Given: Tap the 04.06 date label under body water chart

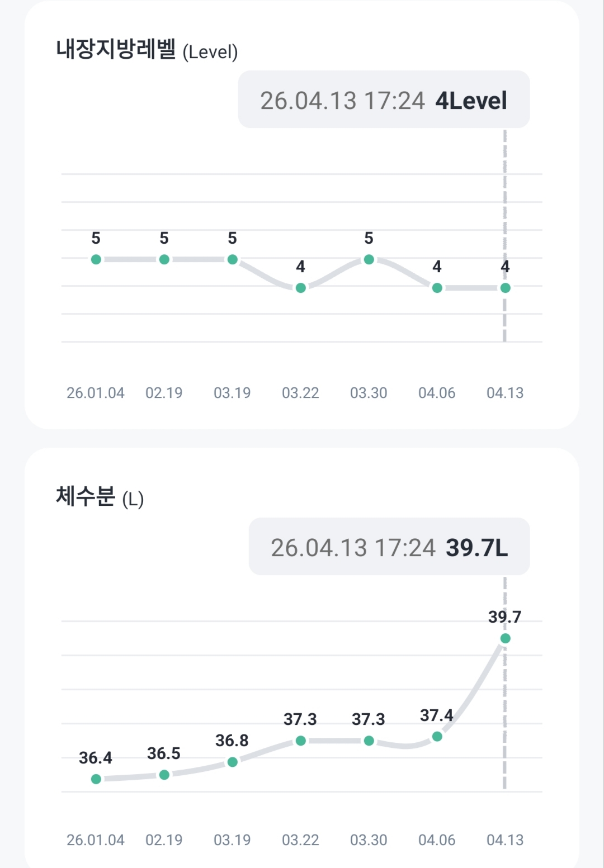Looking at the screenshot, I should click(437, 840).
